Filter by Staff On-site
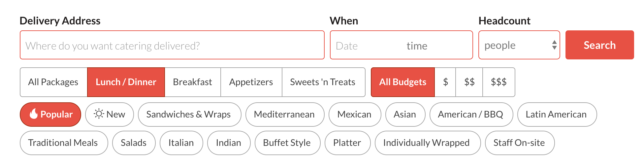The image size is (644, 167). pyautogui.click(x=519, y=143)
